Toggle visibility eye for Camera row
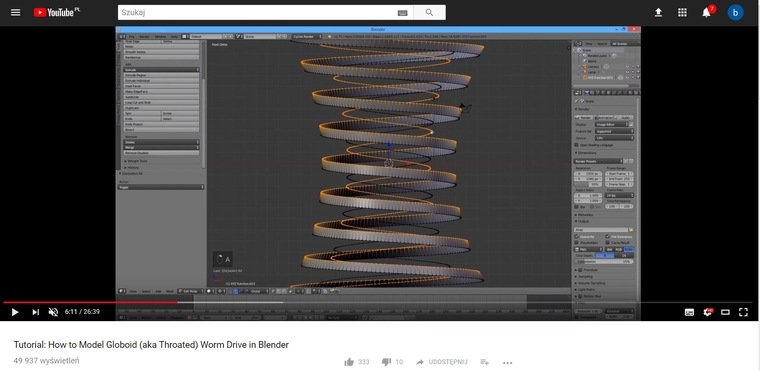Image resolution: width=760 pixels, height=371 pixels. [x=627, y=66]
